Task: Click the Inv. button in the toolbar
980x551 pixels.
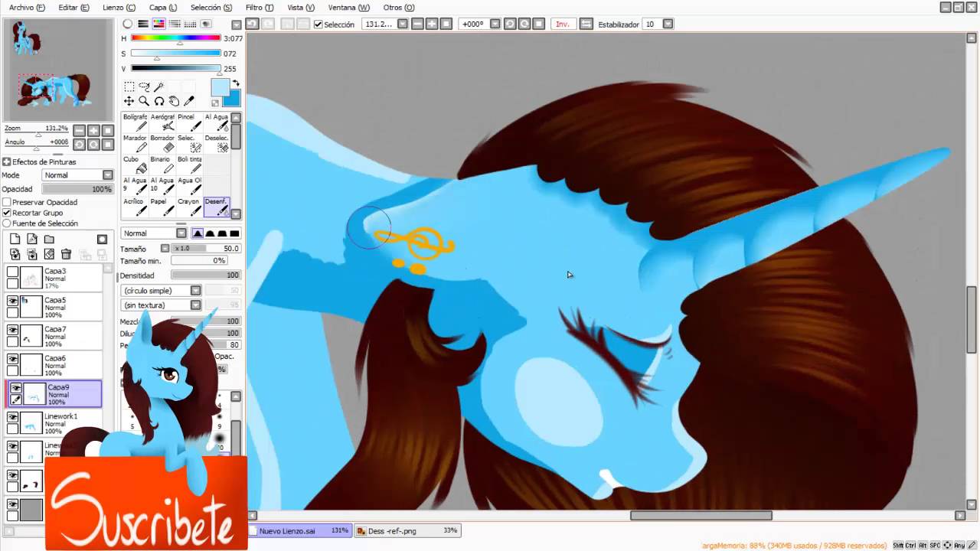Action: pyautogui.click(x=562, y=24)
